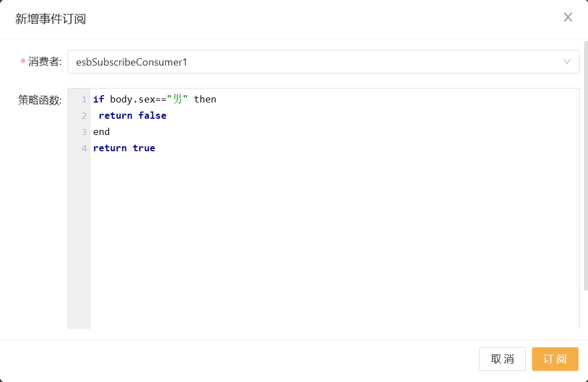Click code line 1 with 'if body.sex'

pyautogui.click(x=155, y=99)
